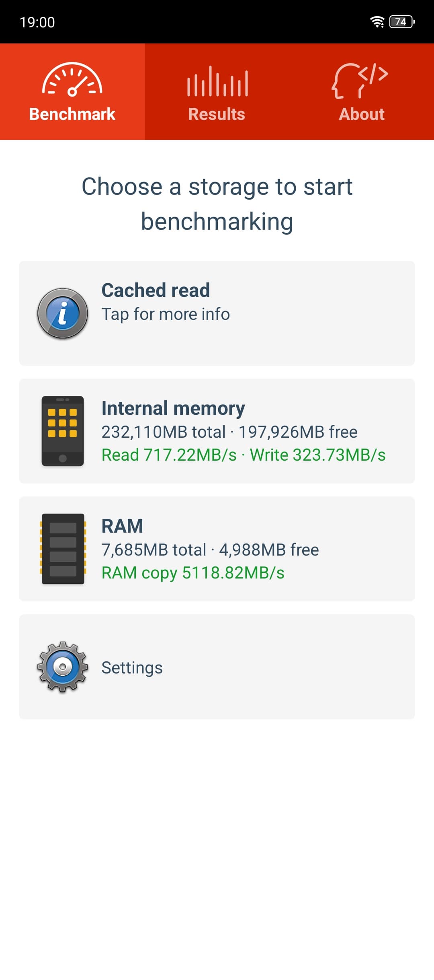434x980 pixels.
Task: Switch to the Benchmark tab
Action: 72,114
